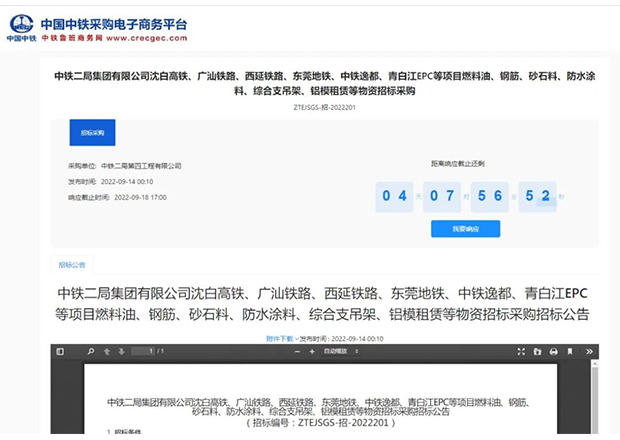The image size is (620, 440).
Task: Click the PDF bookmark current view icon
Action: pyautogui.click(x=570, y=351)
